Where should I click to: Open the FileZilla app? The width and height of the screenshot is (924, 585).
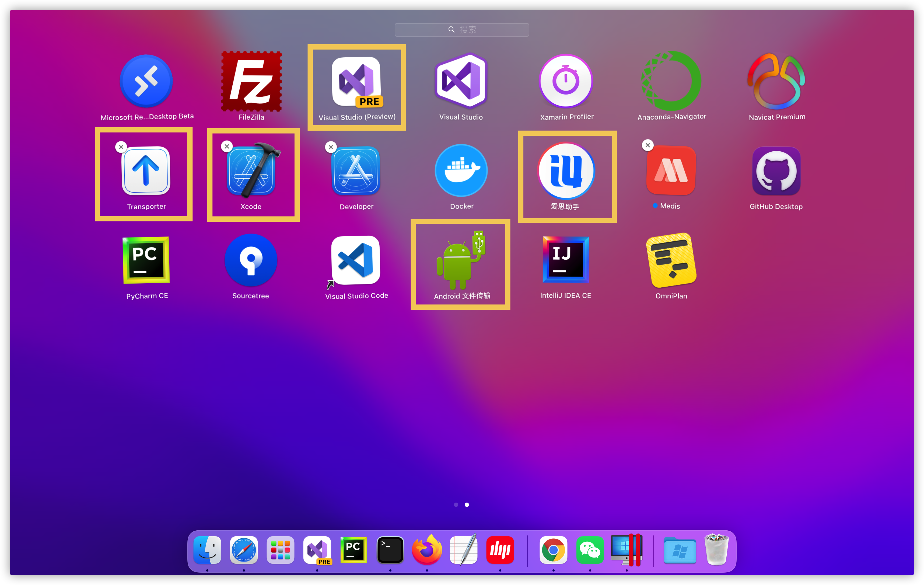pyautogui.click(x=251, y=81)
